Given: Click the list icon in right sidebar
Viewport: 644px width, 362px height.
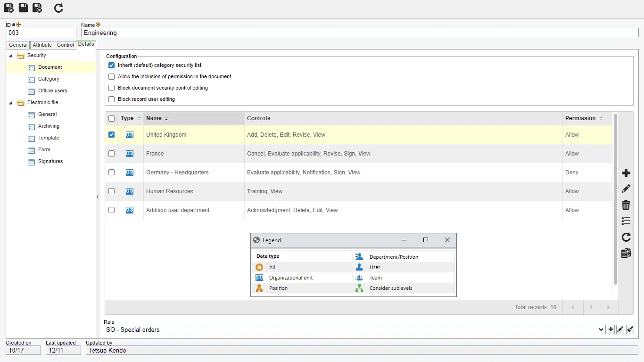Looking at the screenshot, I should [626, 221].
